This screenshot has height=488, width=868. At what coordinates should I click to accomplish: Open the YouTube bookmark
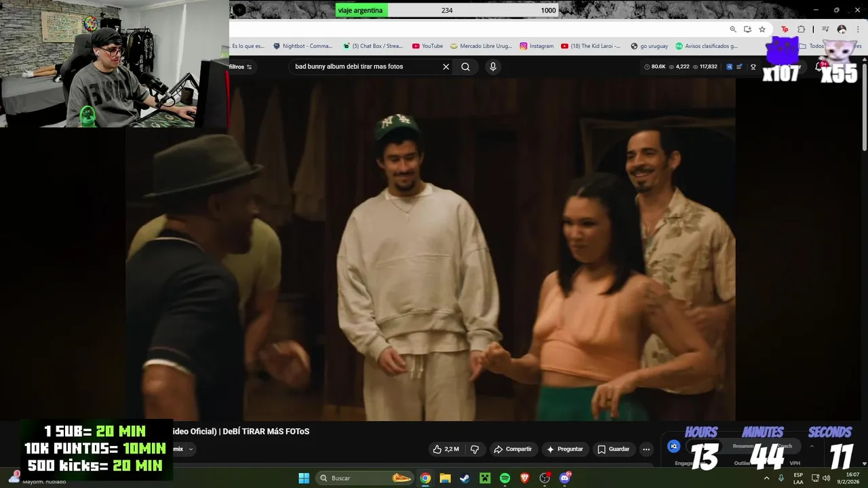(x=427, y=46)
